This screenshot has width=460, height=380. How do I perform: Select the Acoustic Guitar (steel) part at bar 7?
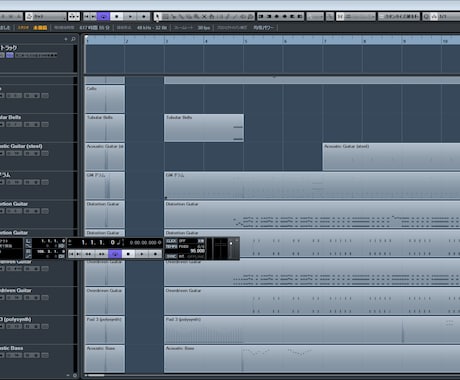coord(391,157)
